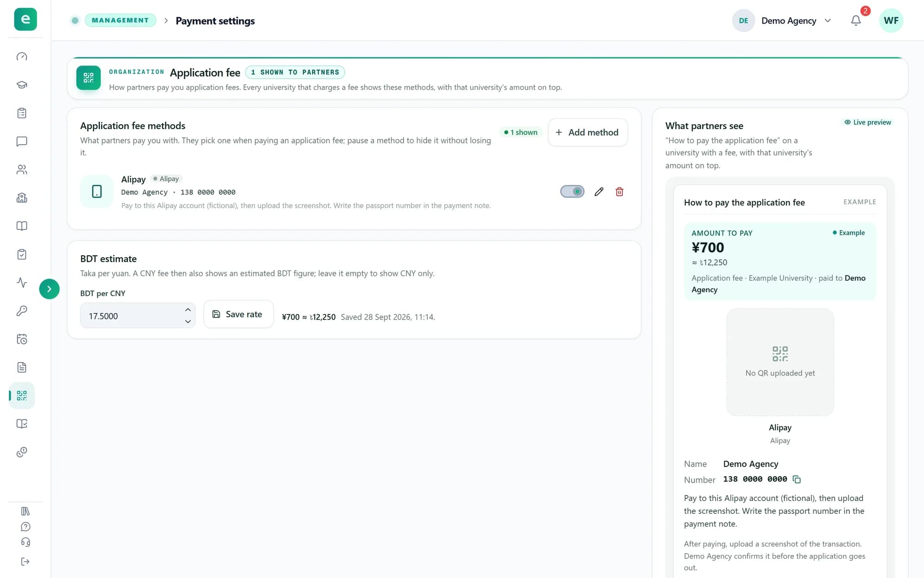This screenshot has width=924, height=578.
Task: Open the users sidebar icon
Action: 22,170
